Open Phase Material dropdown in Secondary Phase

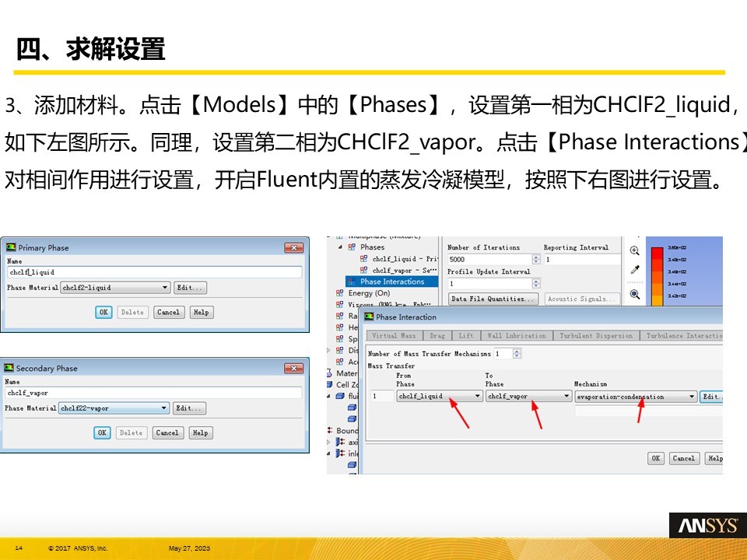pyautogui.click(x=114, y=408)
